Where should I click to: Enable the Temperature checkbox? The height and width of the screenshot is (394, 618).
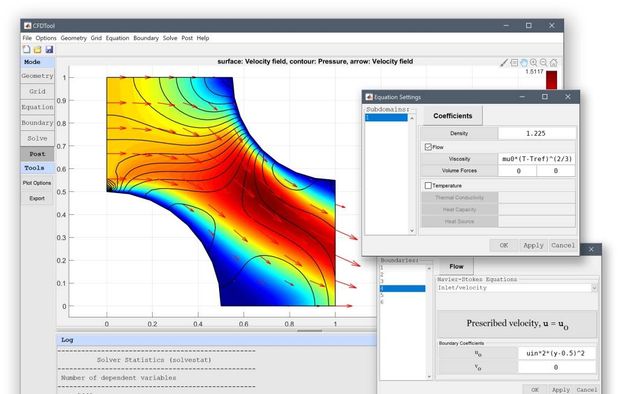click(428, 185)
